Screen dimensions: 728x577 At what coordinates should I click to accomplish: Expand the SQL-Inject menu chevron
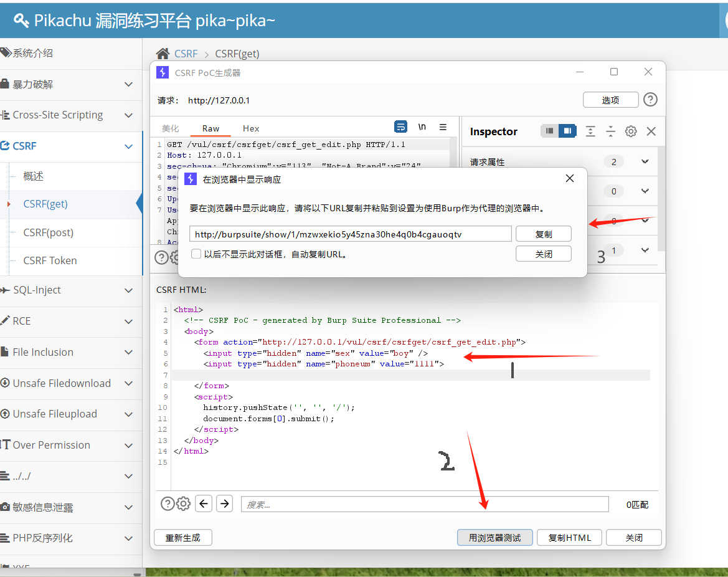(129, 290)
